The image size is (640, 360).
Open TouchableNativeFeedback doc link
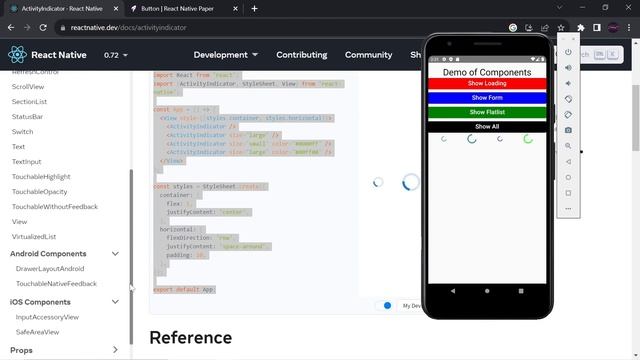(56, 284)
